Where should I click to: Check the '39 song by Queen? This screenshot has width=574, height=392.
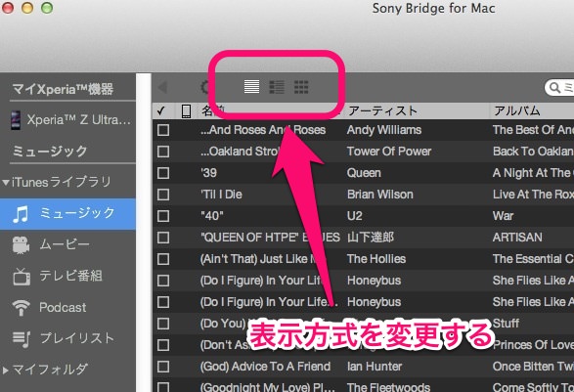pyautogui.click(x=163, y=173)
